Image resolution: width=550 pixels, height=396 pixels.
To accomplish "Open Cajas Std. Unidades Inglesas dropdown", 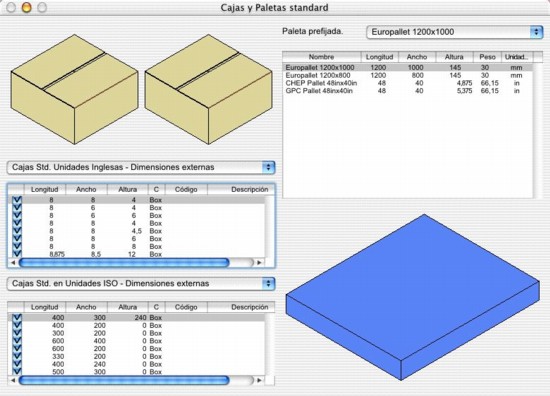I will pos(141,167).
